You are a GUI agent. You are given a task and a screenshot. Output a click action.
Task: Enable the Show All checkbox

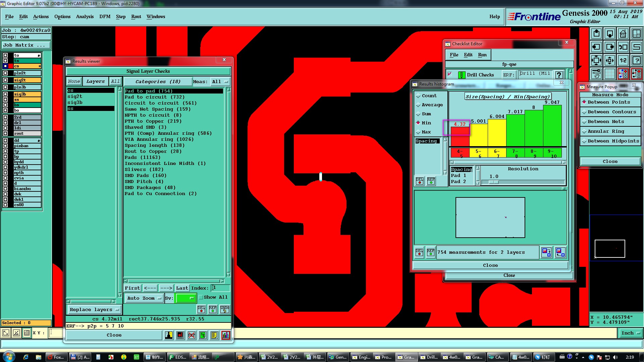(201, 297)
